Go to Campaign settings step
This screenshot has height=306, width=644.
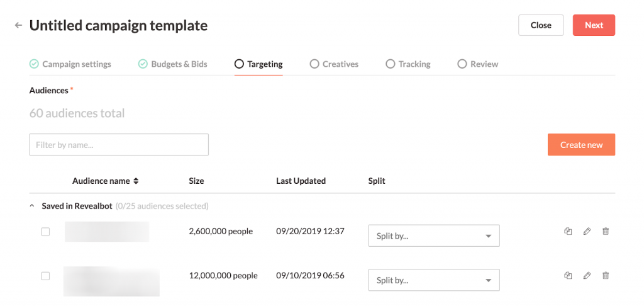click(x=70, y=64)
